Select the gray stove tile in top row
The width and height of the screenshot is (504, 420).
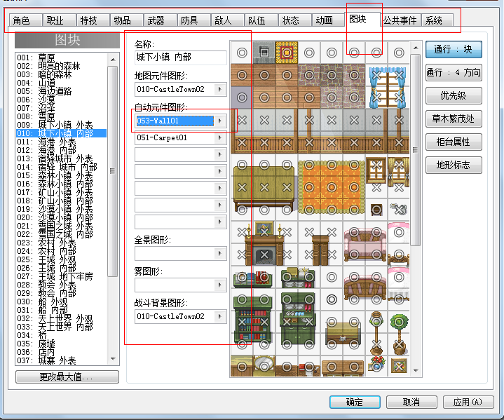(x=264, y=53)
